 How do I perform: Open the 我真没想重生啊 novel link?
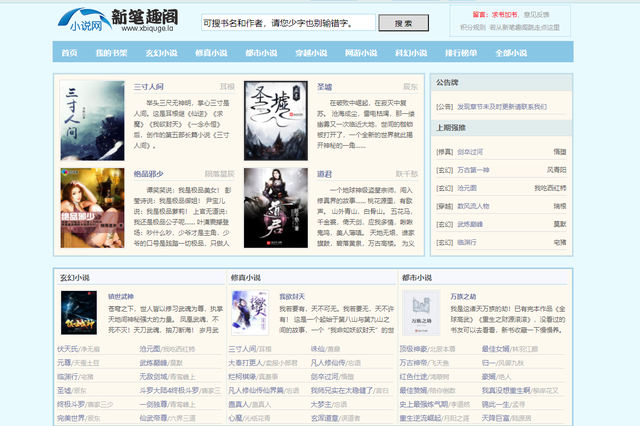click(506, 390)
